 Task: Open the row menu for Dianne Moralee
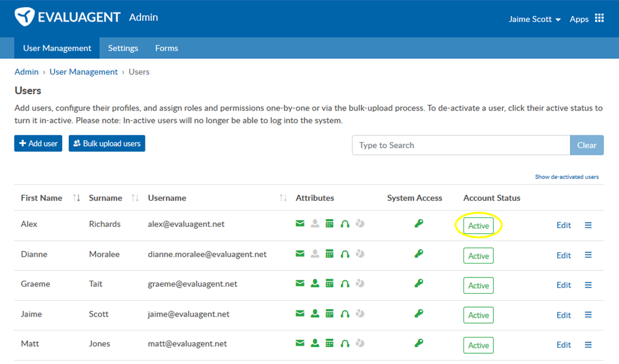coord(588,255)
